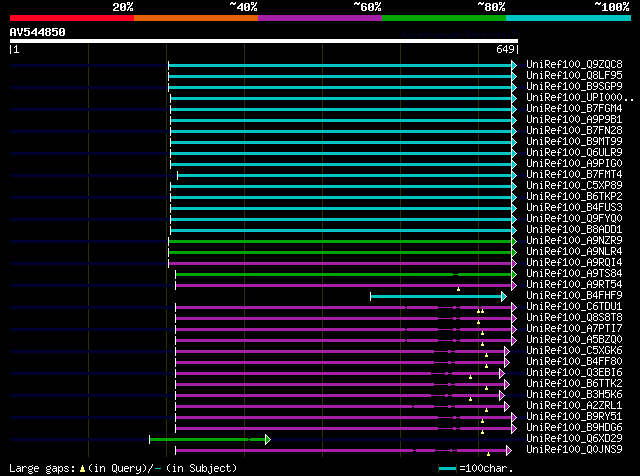This screenshot has width=640, height=476.
Task: Click the arrowhead ending the B4FHF9 alignment
Action: coord(504,296)
